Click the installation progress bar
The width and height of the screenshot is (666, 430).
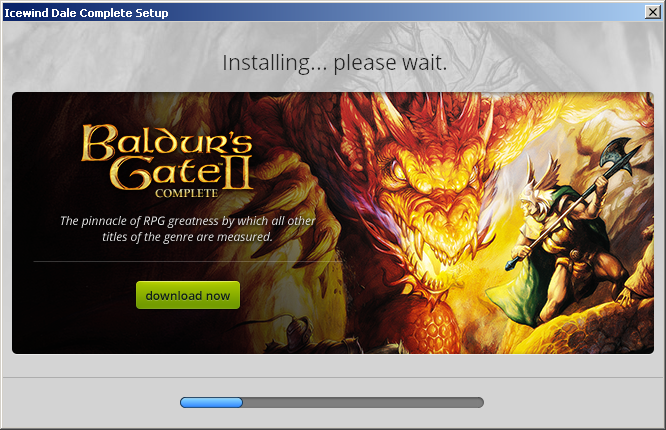tap(332, 402)
